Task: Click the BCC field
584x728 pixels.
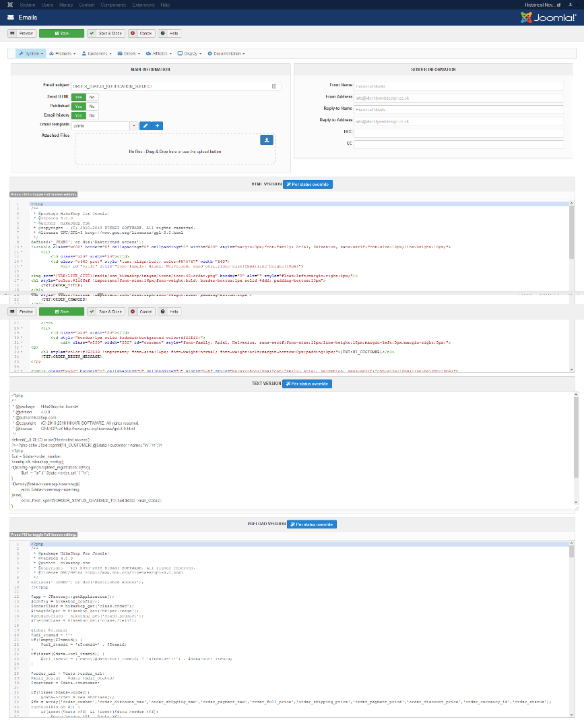Action: (x=458, y=133)
